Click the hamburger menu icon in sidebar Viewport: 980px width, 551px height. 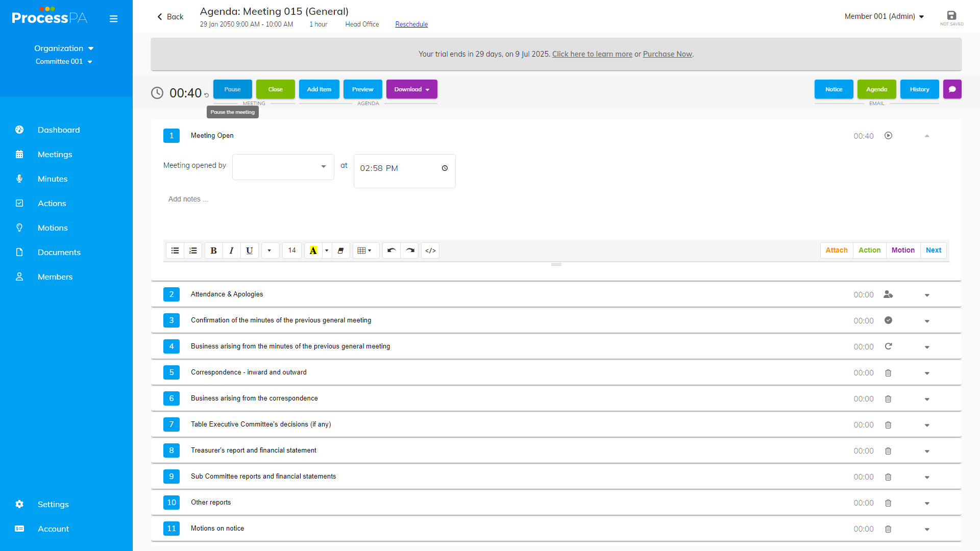point(113,19)
